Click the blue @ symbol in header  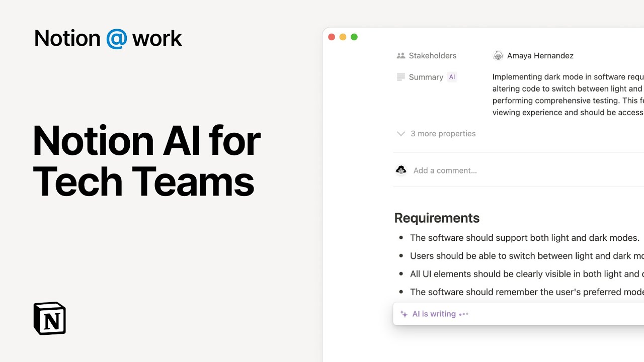[x=116, y=38]
